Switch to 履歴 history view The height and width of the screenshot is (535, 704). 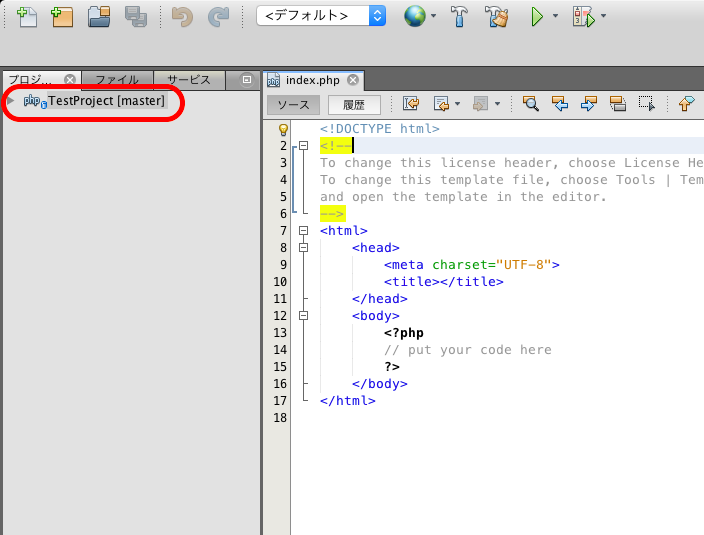(354, 105)
